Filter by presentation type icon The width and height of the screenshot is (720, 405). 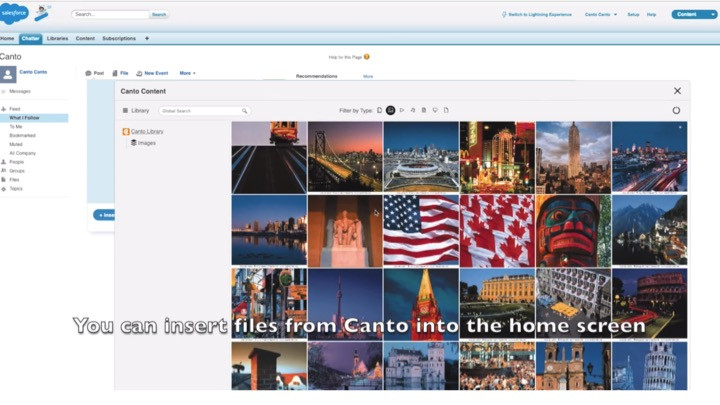click(x=435, y=110)
